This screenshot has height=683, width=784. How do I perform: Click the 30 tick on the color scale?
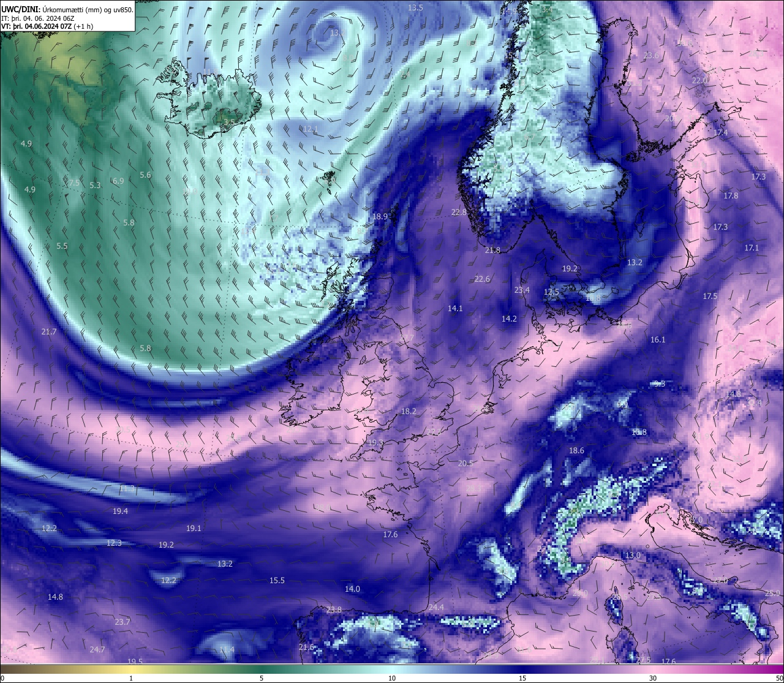click(653, 678)
